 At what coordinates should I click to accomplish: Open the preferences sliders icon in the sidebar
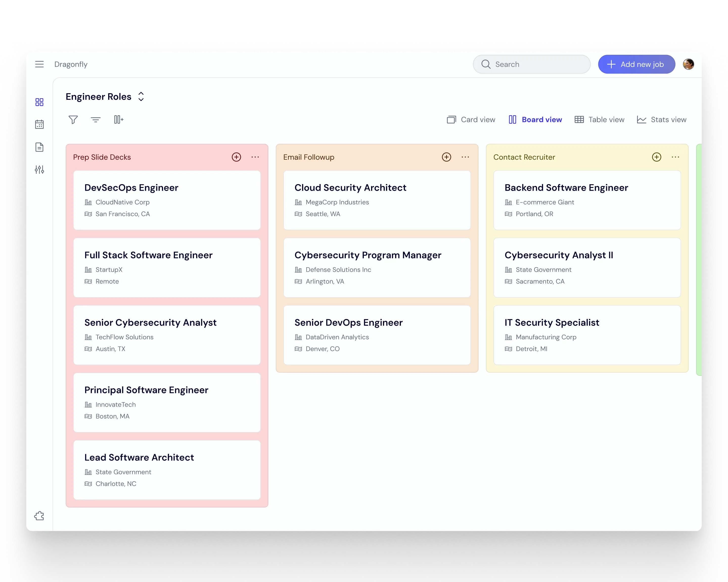(x=39, y=170)
